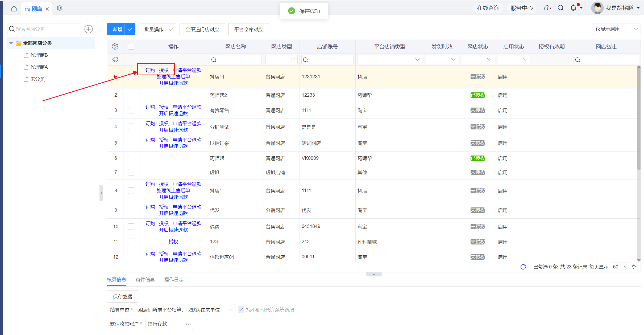Click 订购 link for 有赞零售
This screenshot has width=644, height=335.
150,107
